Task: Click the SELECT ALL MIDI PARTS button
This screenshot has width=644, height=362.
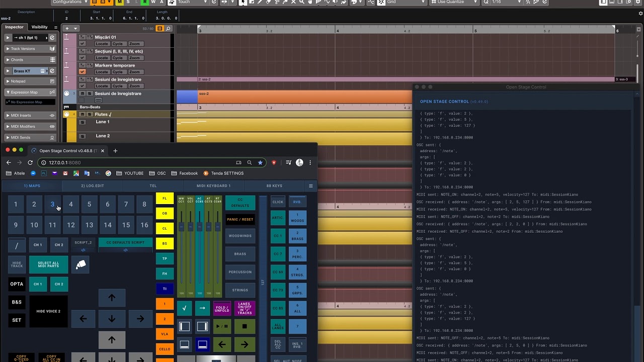Action: [48, 264]
